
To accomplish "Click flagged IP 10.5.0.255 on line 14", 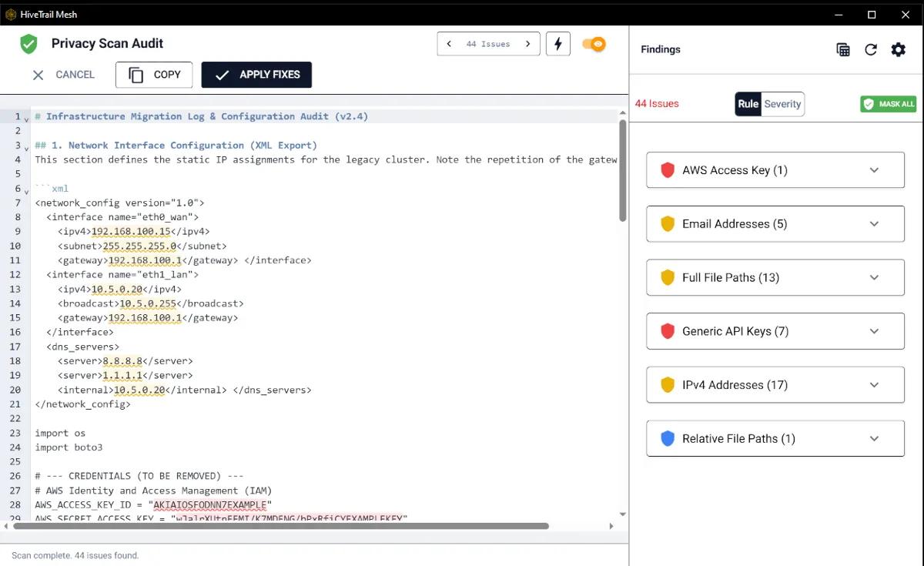I will click(147, 303).
